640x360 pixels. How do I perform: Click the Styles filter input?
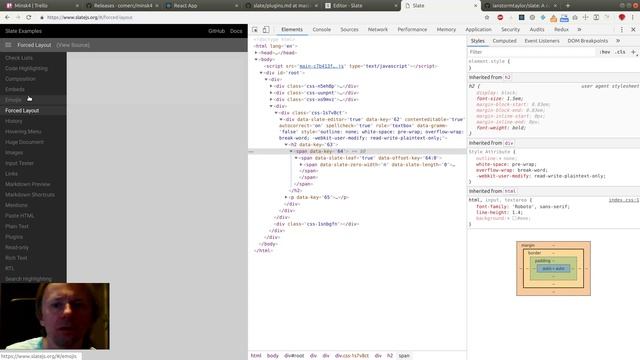coord(531,52)
